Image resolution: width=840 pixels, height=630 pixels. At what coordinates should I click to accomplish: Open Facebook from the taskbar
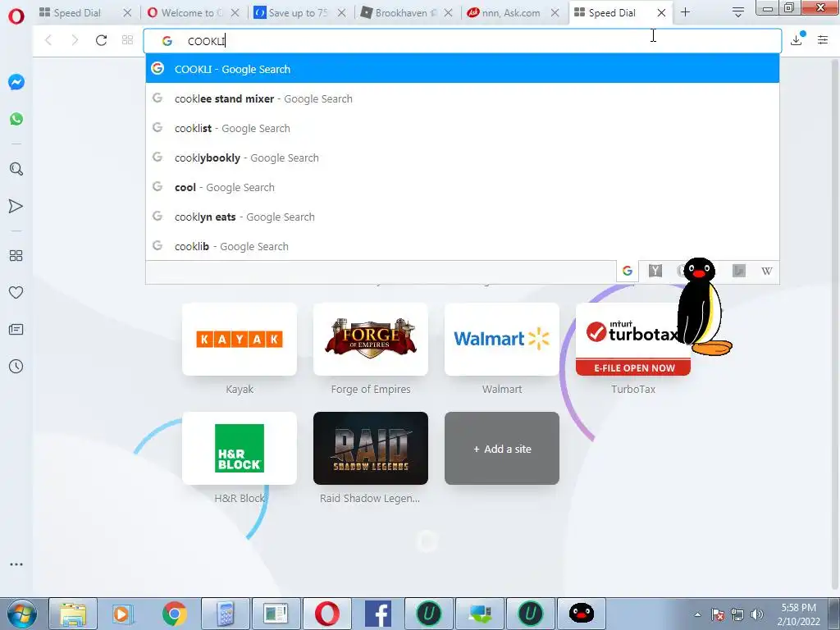point(378,614)
